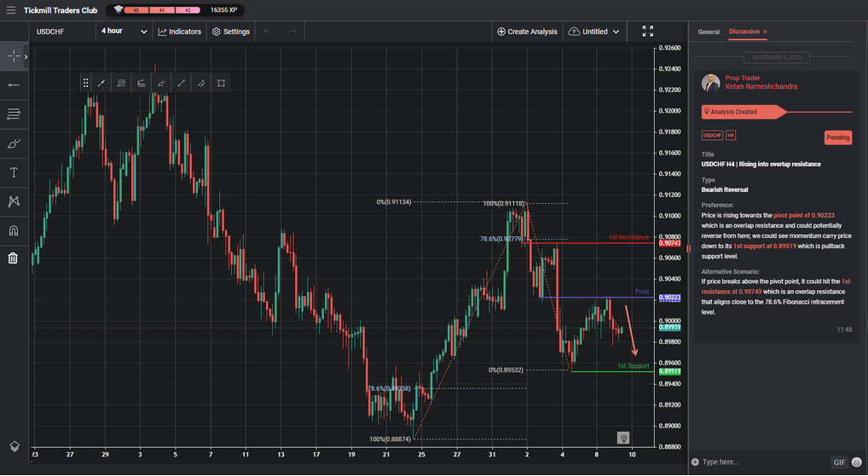868x476 pixels.
Task: Click the Pivot line label
Action: 641,292
